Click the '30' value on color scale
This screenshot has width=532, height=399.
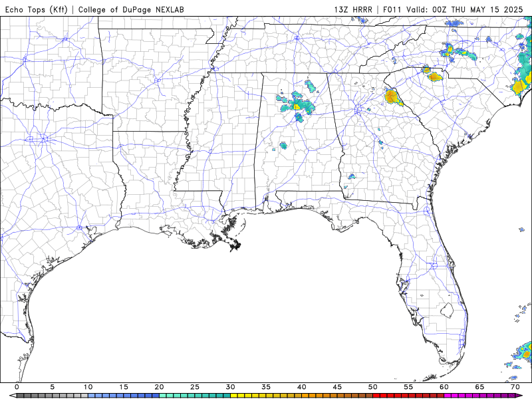coord(230,387)
